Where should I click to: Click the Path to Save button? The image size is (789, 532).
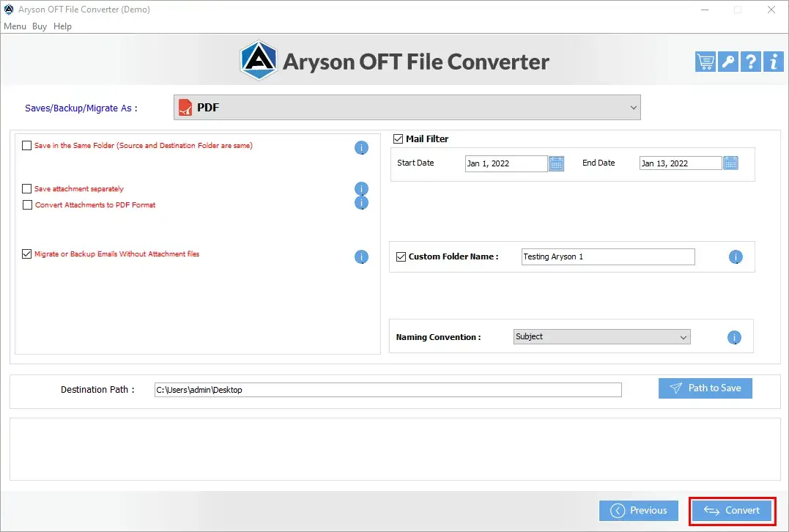pos(705,388)
